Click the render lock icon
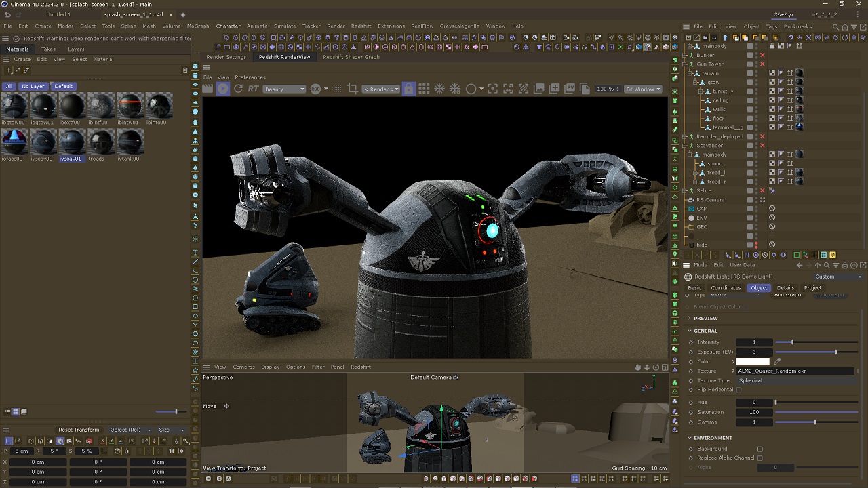The width and height of the screenshot is (868, 488). 408,89
